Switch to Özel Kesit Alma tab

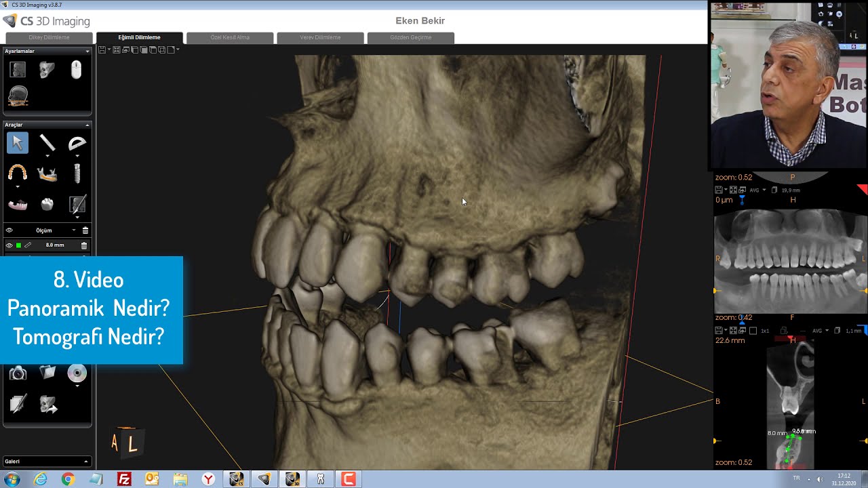point(230,37)
